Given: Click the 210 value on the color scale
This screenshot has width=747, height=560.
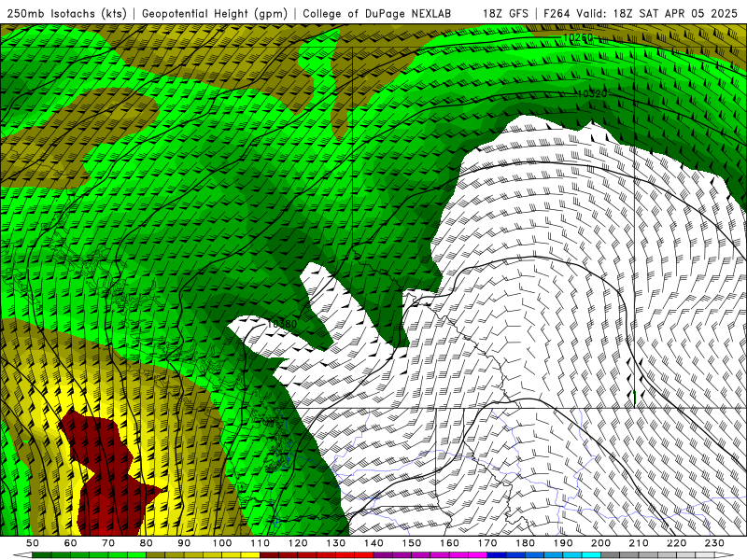Looking at the screenshot, I should (639, 543).
